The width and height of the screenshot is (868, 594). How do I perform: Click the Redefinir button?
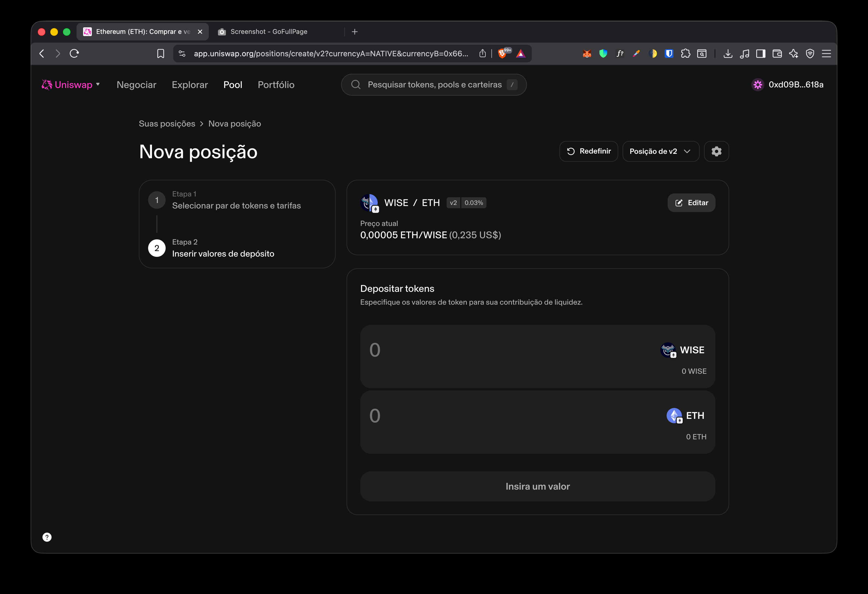point(589,151)
